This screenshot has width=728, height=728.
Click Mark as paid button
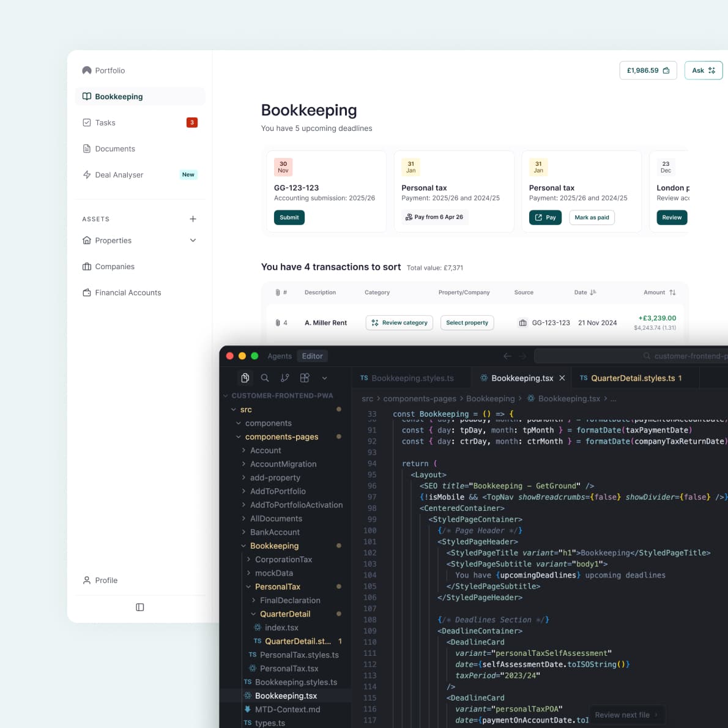[x=592, y=218]
